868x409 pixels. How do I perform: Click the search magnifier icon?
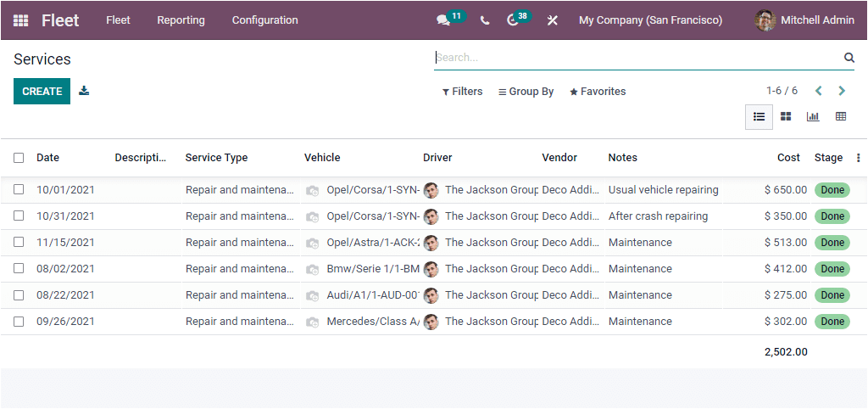tap(849, 58)
